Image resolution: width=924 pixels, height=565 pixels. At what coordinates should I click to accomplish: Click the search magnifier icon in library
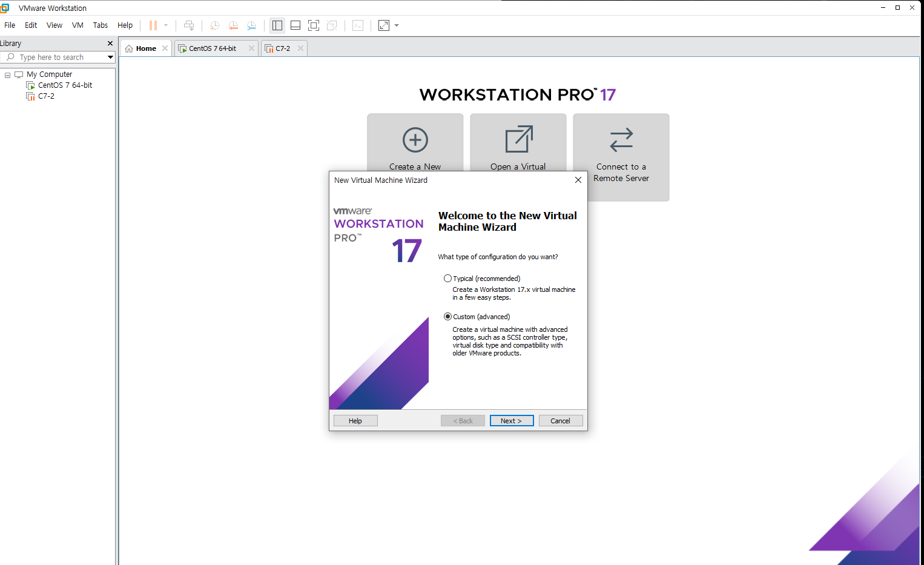10,57
